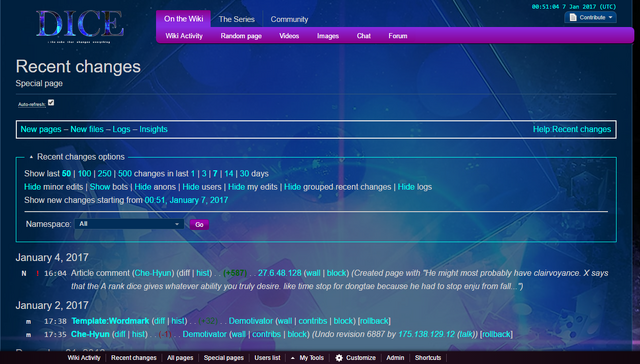
Task: Hide minor edits link
Action: click(33, 187)
